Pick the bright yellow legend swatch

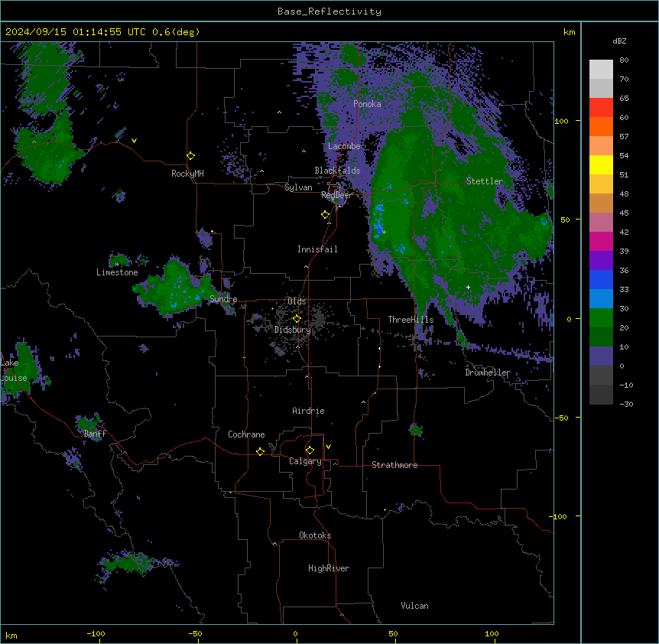601,164
